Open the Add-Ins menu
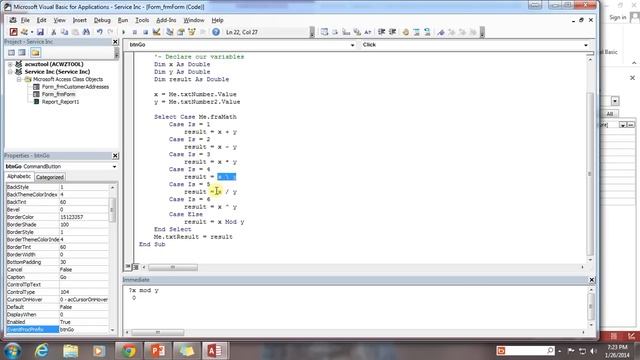The image size is (640, 360). [166, 20]
